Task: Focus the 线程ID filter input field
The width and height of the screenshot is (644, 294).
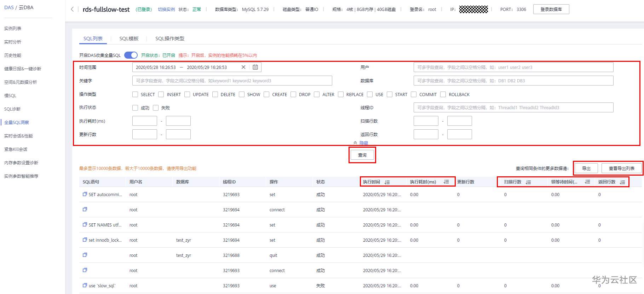Action: tap(513, 107)
